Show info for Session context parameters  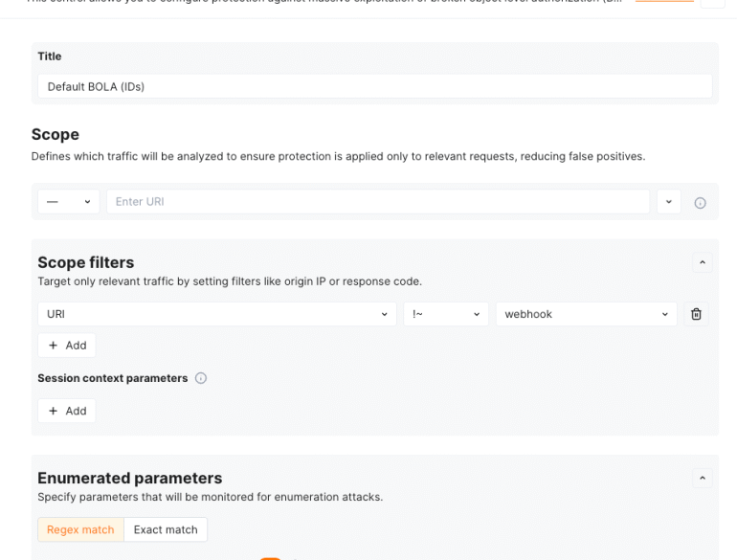click(x=201, y=378)
